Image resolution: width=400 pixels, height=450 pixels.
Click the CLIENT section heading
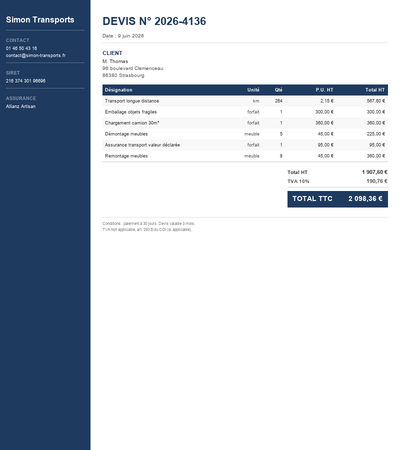click(x=112, y=53)
